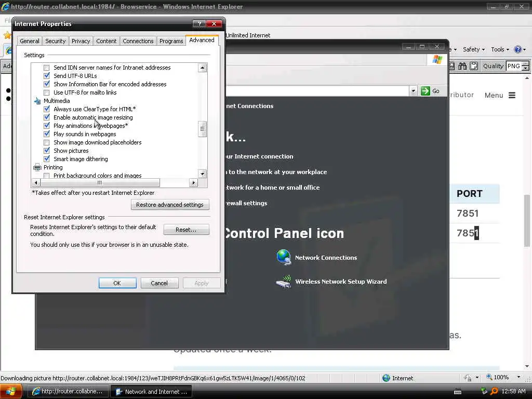Open the hamburger Menu icon on webpage
Viewport: 532px width, 399px height.
512,96
